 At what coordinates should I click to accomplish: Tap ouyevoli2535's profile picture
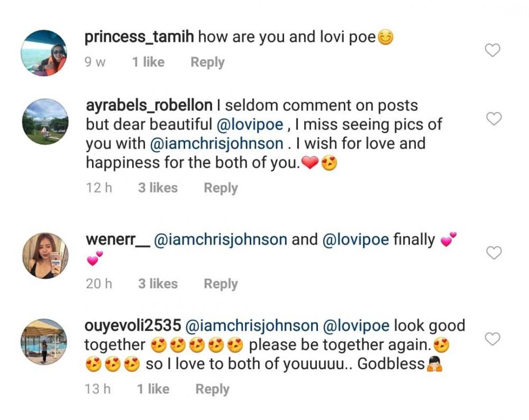tap(44, 341)
